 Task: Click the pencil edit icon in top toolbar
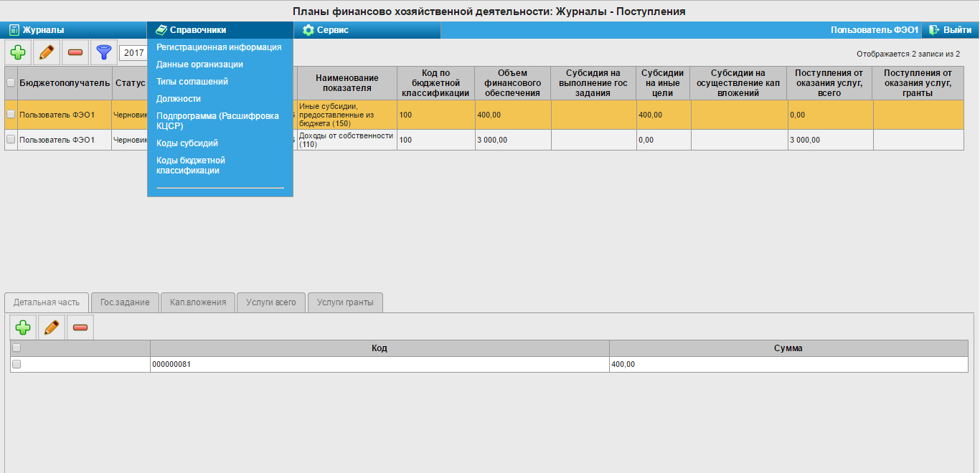pyautogui.click(x=47, y=52)
